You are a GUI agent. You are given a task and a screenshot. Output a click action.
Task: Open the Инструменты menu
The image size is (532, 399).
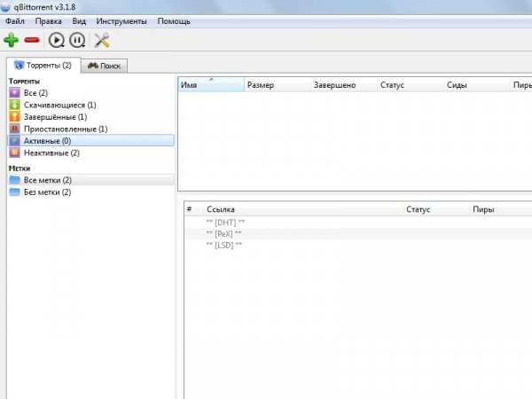(121, 21)
